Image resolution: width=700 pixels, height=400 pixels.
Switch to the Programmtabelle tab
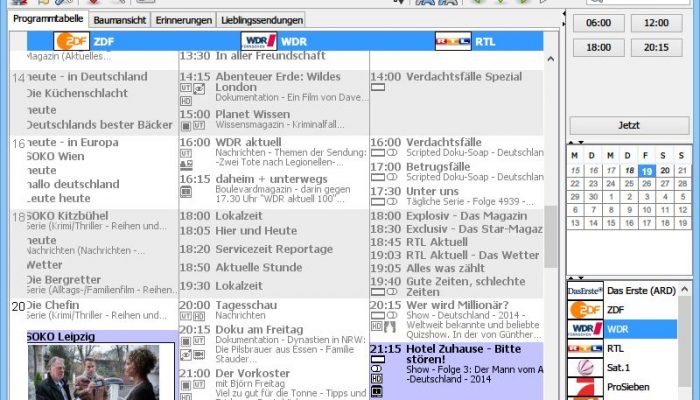pos(48,19)
